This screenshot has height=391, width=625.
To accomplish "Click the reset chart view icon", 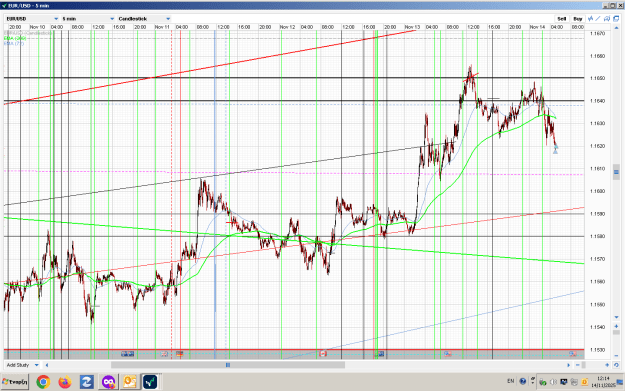I will tap(616, 365).
